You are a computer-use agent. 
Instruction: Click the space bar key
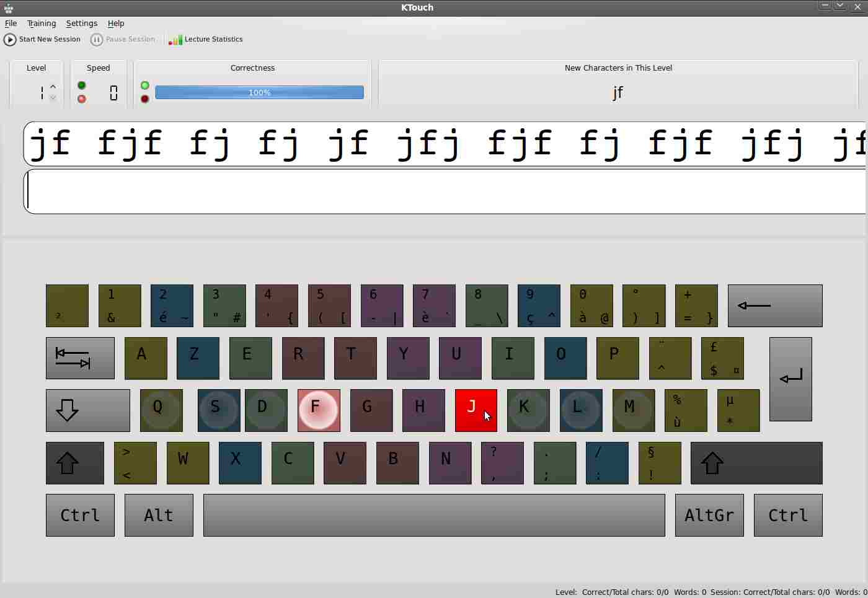[434, 515]
